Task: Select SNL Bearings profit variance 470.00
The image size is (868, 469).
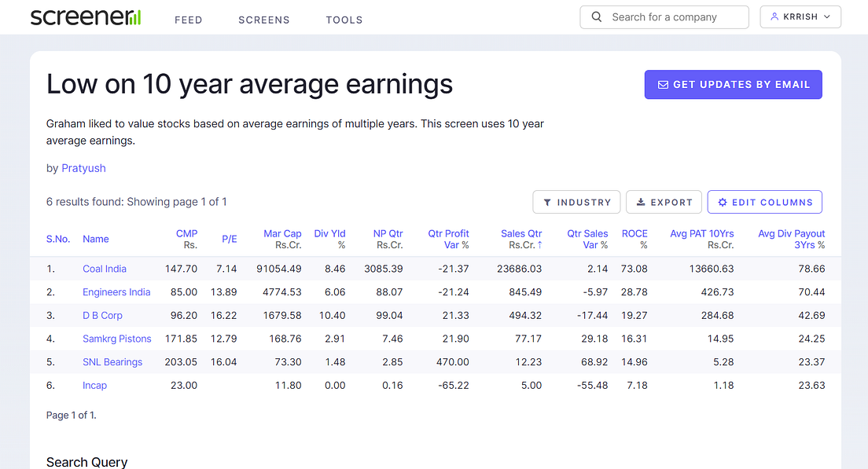Action: click(452, 361)
